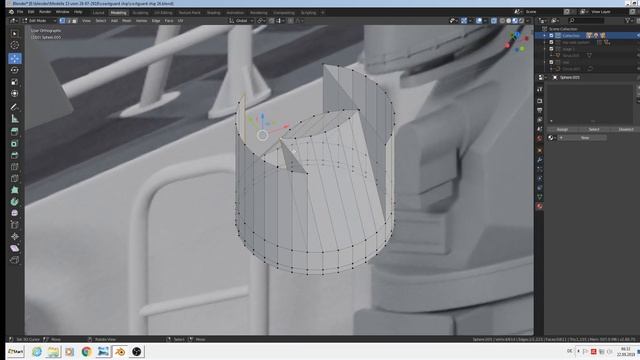Screen dimensions: 640x360
Task: Switch to wireframe viewport shading
Action: pyautogui.click(x=502, y=20)
